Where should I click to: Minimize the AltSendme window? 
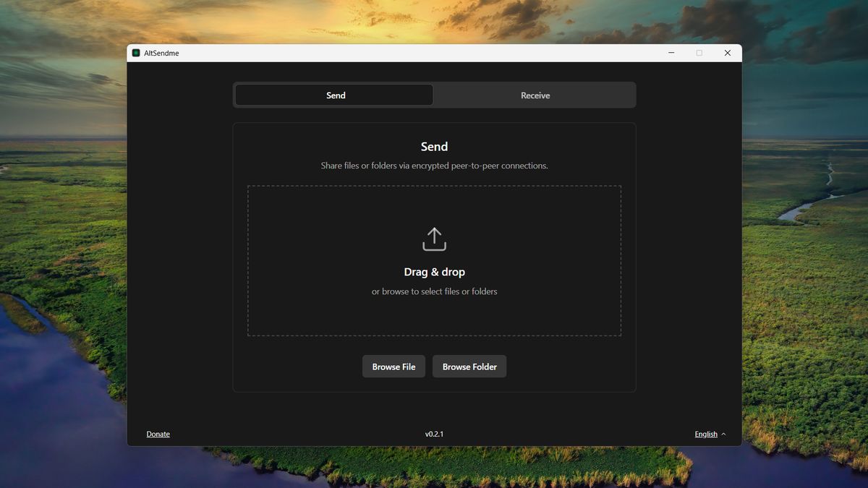click(672, 53)
